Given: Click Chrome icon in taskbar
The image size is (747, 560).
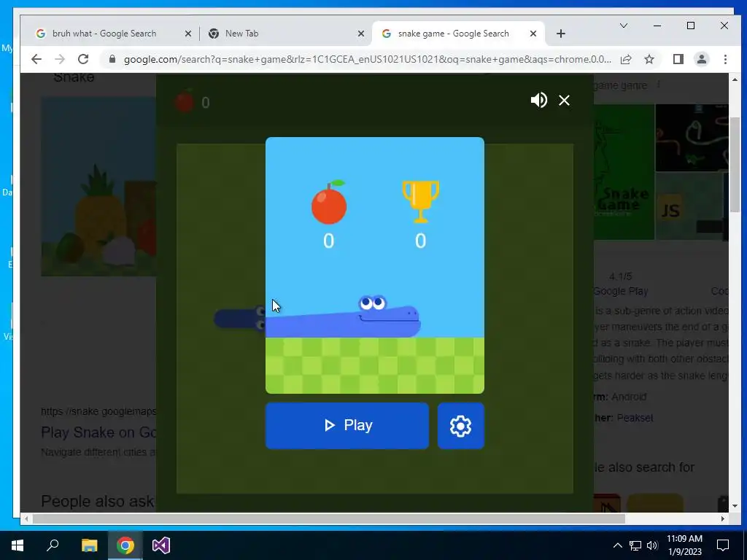Looking at the screenshot, I should [x=125, y=545].
